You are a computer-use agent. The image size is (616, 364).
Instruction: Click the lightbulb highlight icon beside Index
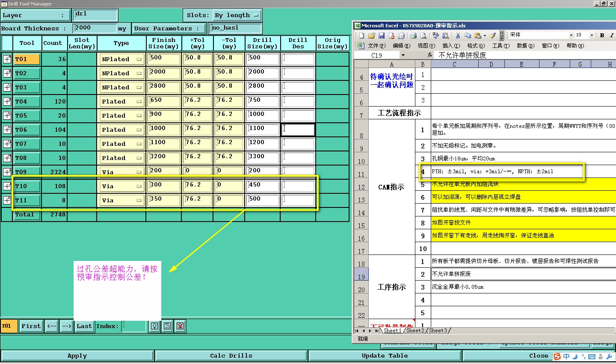click(x=154, y=326)
